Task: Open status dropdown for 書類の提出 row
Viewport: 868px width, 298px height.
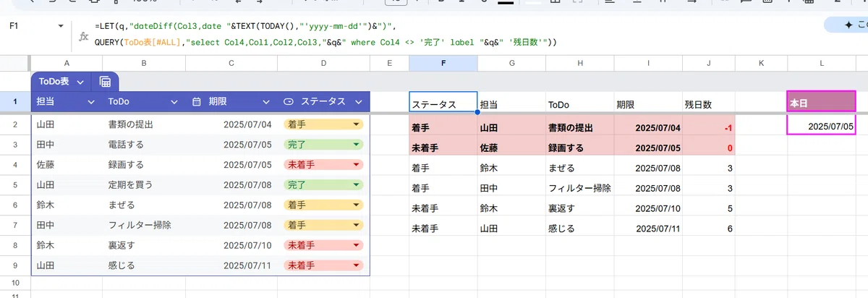Action: point(356,124)
